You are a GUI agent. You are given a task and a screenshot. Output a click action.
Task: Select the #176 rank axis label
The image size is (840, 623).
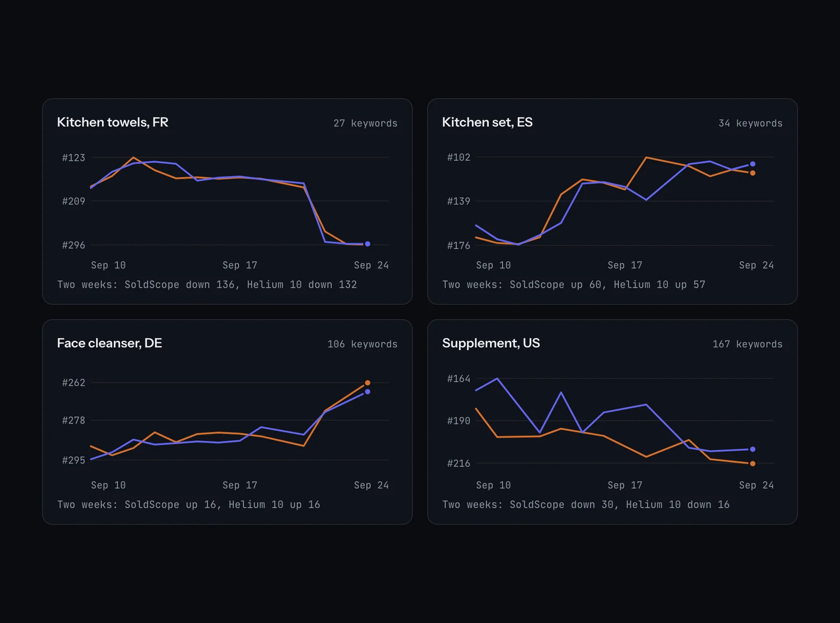(458, 246)
